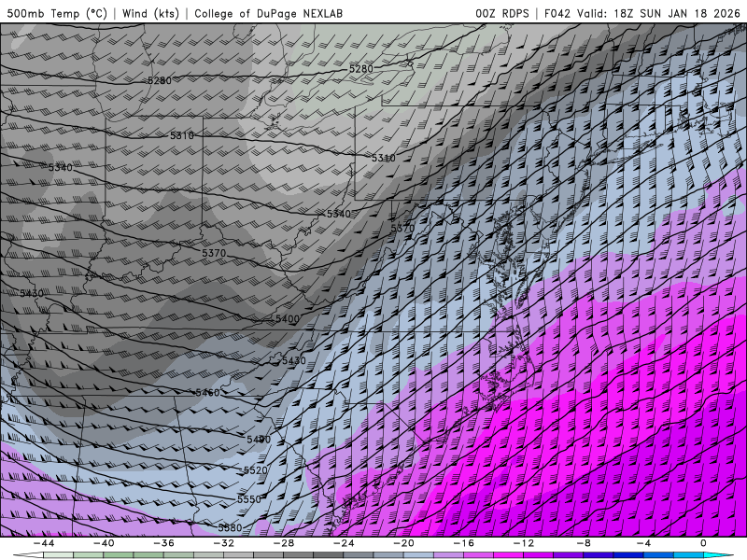Image resolution: width=747 pixels, height=560 pixels.
Task: Click the -40 colorbar tick label
Action: point(104,543)
